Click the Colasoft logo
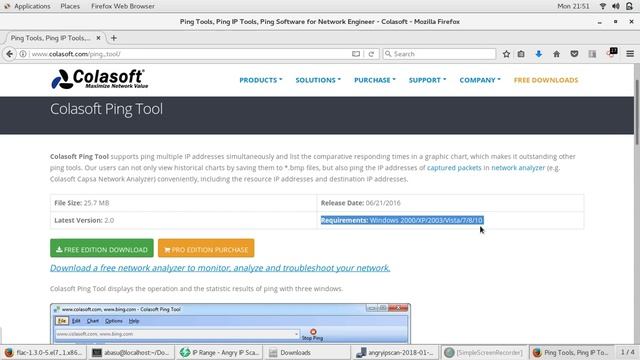The image size is (640, 360). click(100, 79)
